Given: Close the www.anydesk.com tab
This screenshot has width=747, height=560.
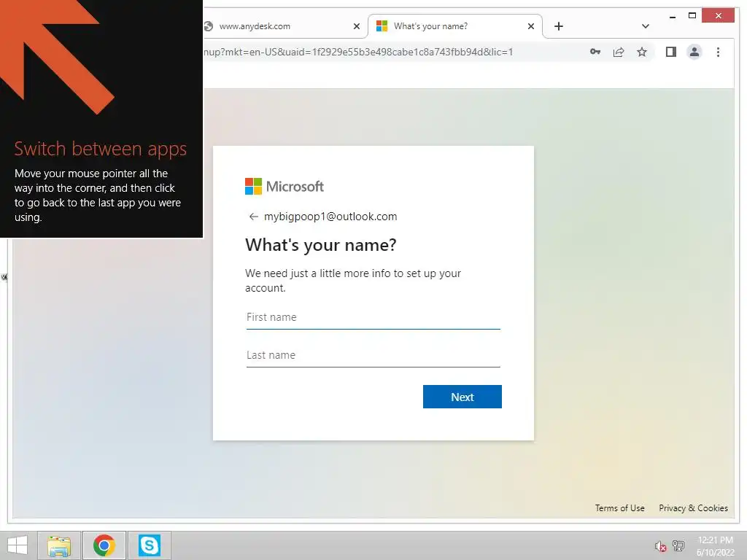Looking at the screenshot, I should click(x=356, y=26).
